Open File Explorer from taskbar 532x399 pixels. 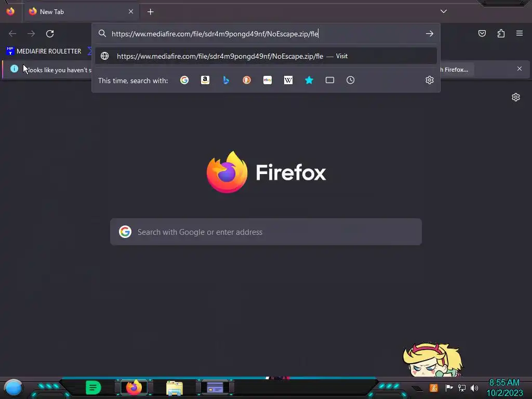click(175, 388)
